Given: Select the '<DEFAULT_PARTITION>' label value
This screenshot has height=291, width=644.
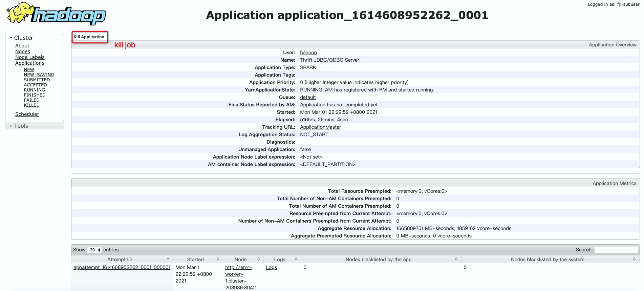Looking at the screenshot, I should [x=328, y=164].
